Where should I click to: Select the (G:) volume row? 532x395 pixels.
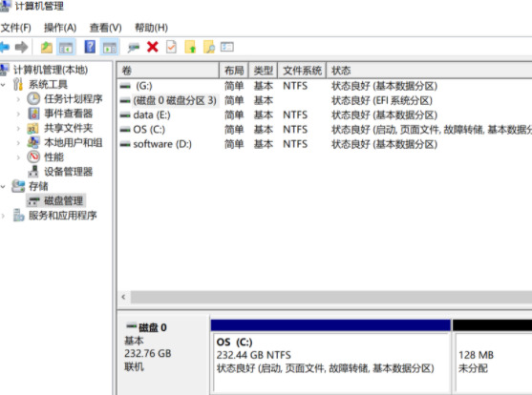[325, 86]
